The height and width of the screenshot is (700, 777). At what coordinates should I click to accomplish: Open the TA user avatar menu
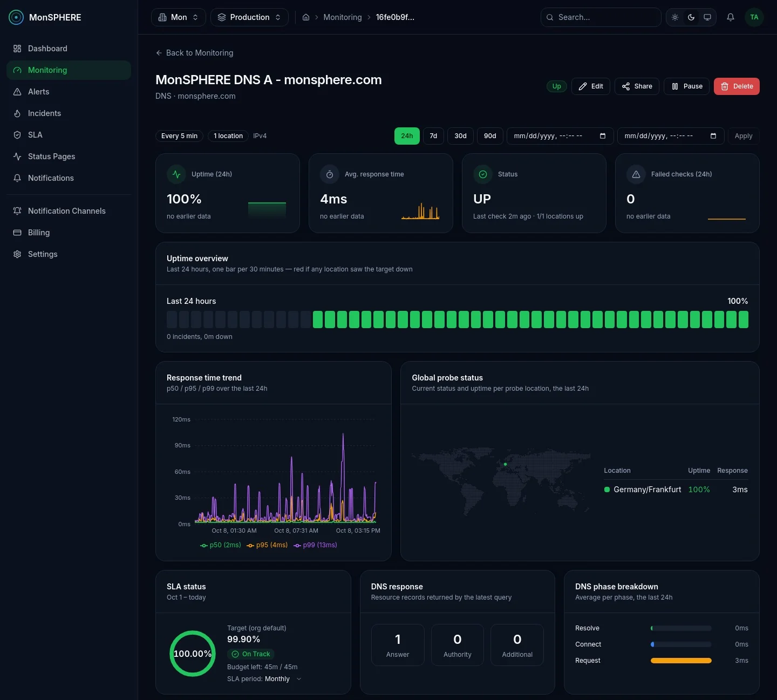coord(754,17)
